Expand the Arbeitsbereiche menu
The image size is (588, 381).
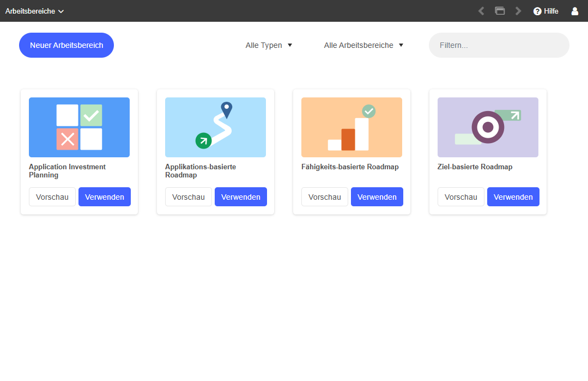35,11
